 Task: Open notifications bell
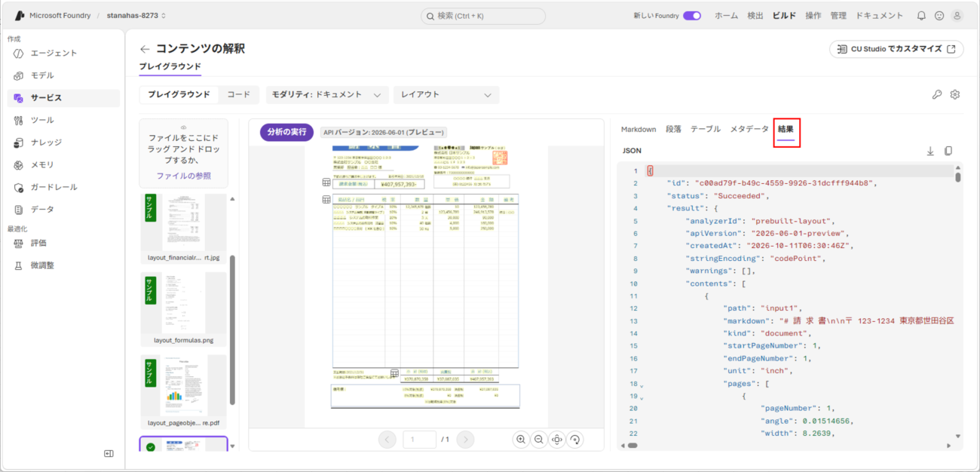pyautogui.click(x=921, y=16)
